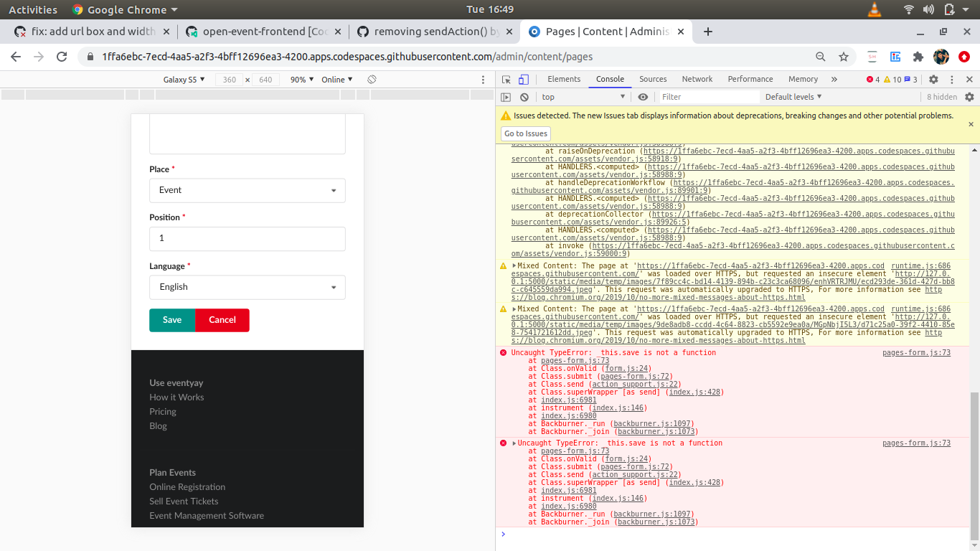Clear the console messages
The width and height of the screenshot is (980, 551).
coord(524,96)
